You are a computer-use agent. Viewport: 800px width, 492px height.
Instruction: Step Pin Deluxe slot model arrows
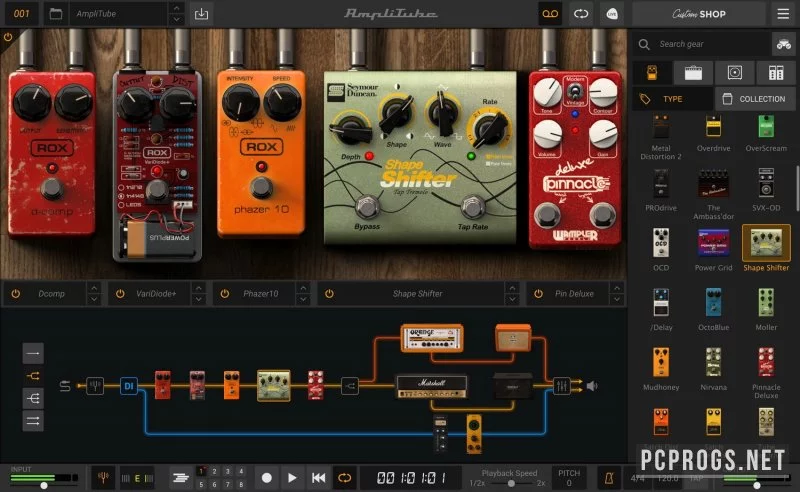617,293
